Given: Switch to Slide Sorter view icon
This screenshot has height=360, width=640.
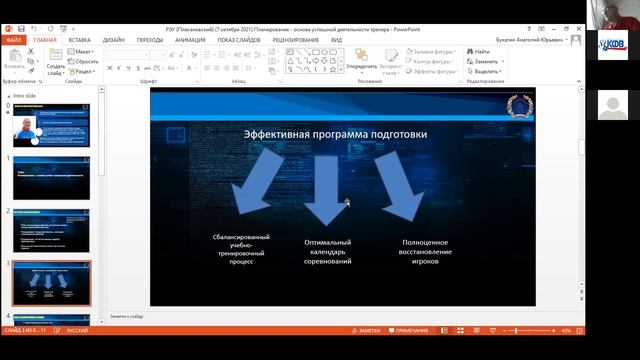Looking at the screenshot, I should click(460, 331).
